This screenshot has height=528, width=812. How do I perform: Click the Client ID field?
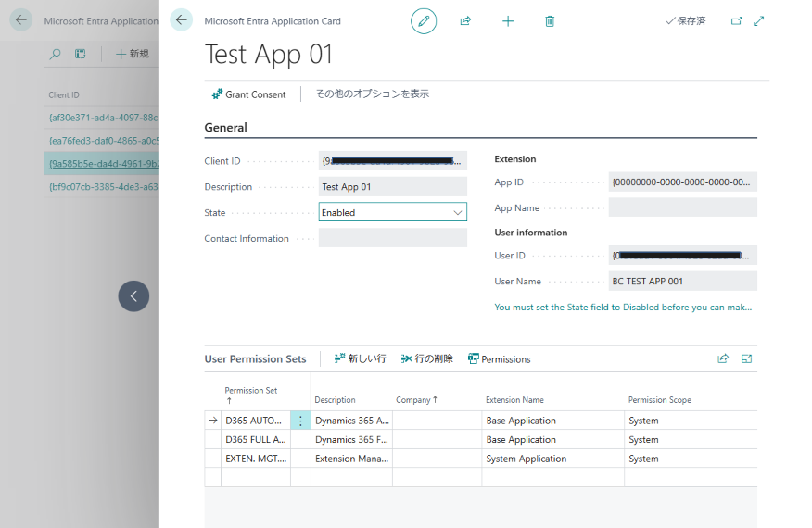pyautogui.click(x=392, y=161)
